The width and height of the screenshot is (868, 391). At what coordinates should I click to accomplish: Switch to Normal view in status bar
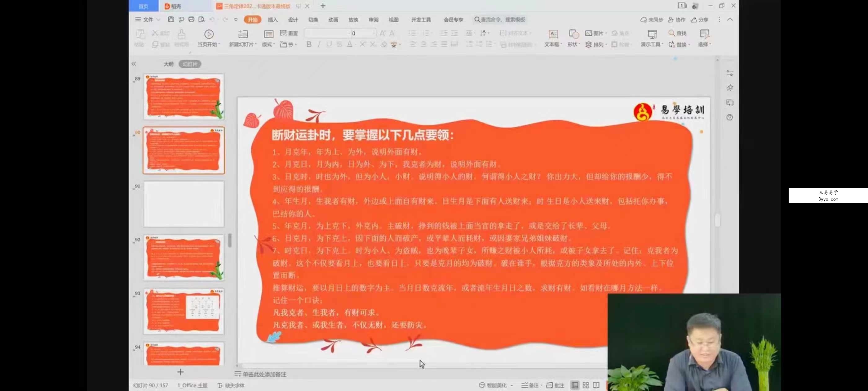pyautogui.click(x=575, y=385)
